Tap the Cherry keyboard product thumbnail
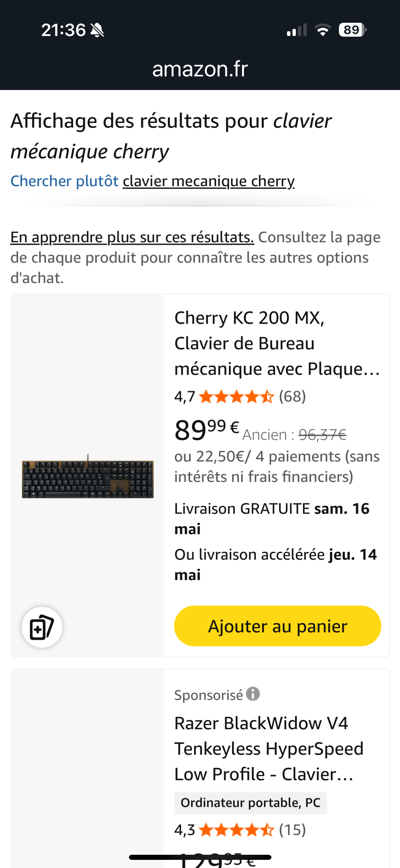The width and height of the screenshot is (400, 868). tap(88, 476)
